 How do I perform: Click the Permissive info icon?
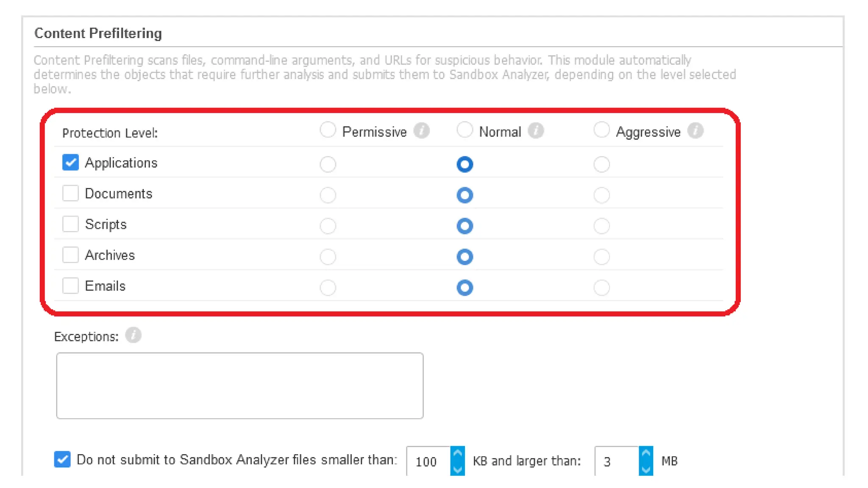[421, 131]
